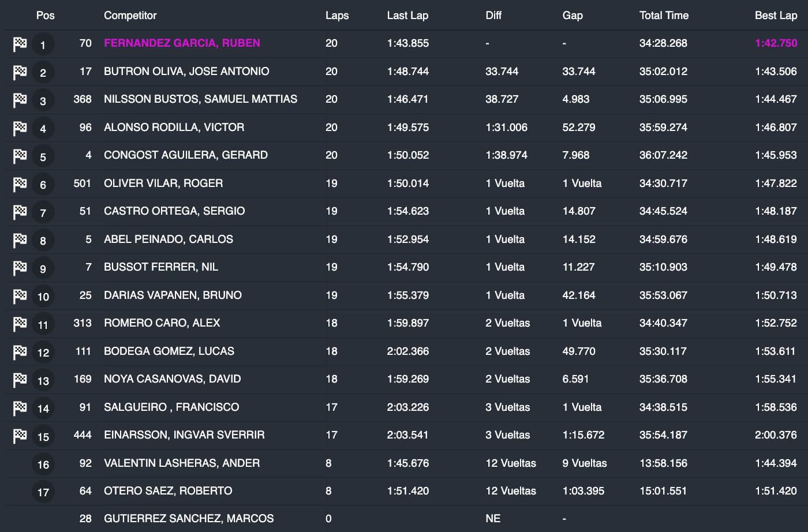Click the position 16 circle badge

43,464
